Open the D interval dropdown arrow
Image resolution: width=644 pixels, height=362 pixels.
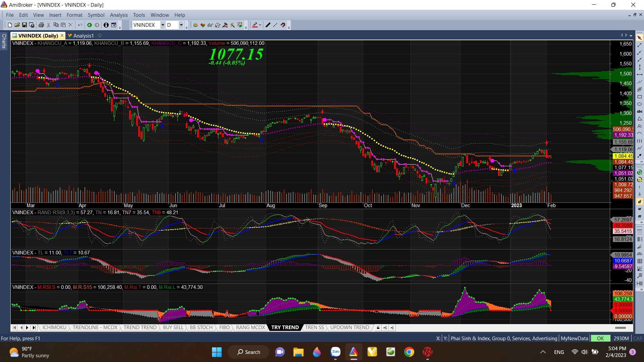(x=181, y=25)
